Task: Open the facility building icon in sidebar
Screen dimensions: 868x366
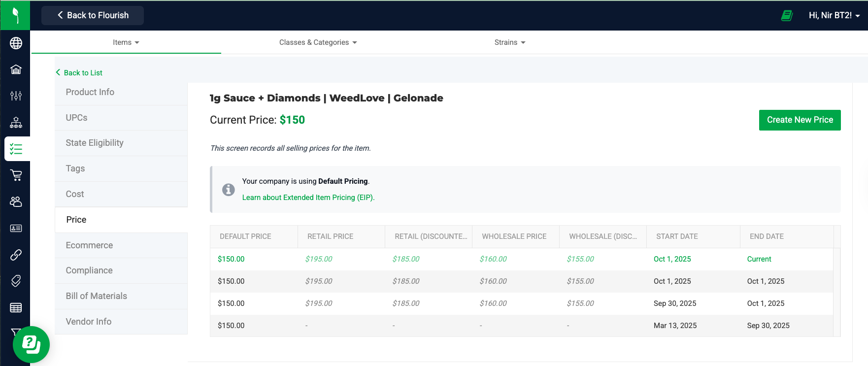Action: (x=16, y=69)
